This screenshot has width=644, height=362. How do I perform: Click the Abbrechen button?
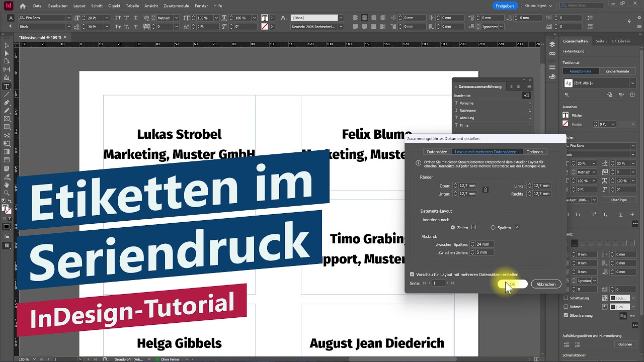(x=546, y=284)
